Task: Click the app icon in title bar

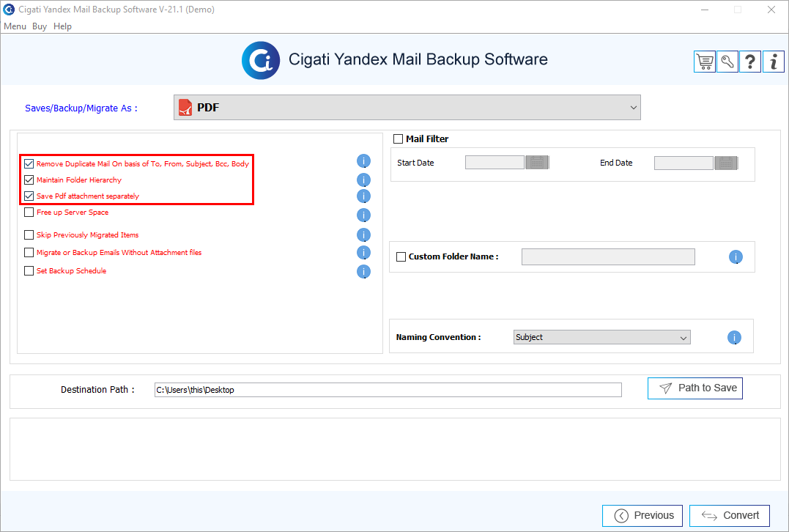Action: coord(9,9)
